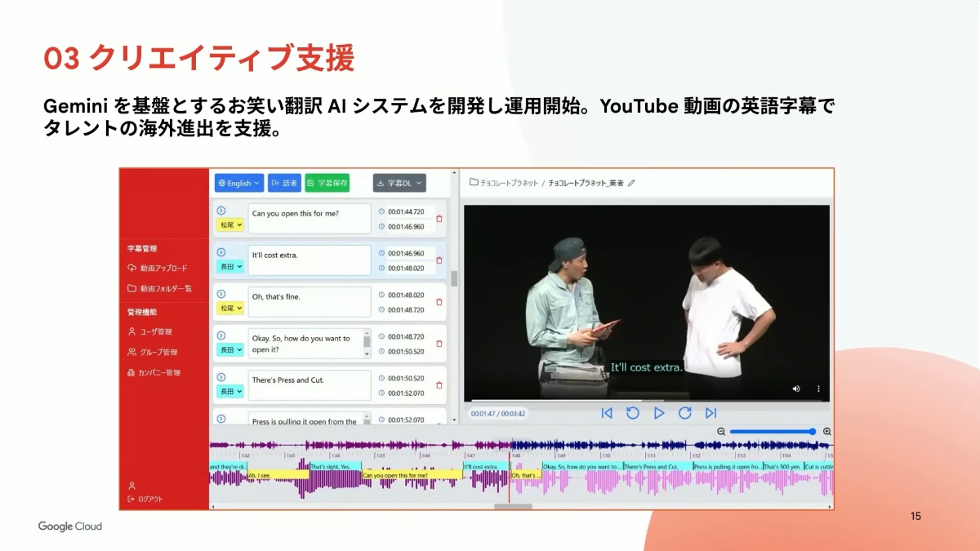Delete the 'Can you open this for me?' subtitle

point(439,219)
